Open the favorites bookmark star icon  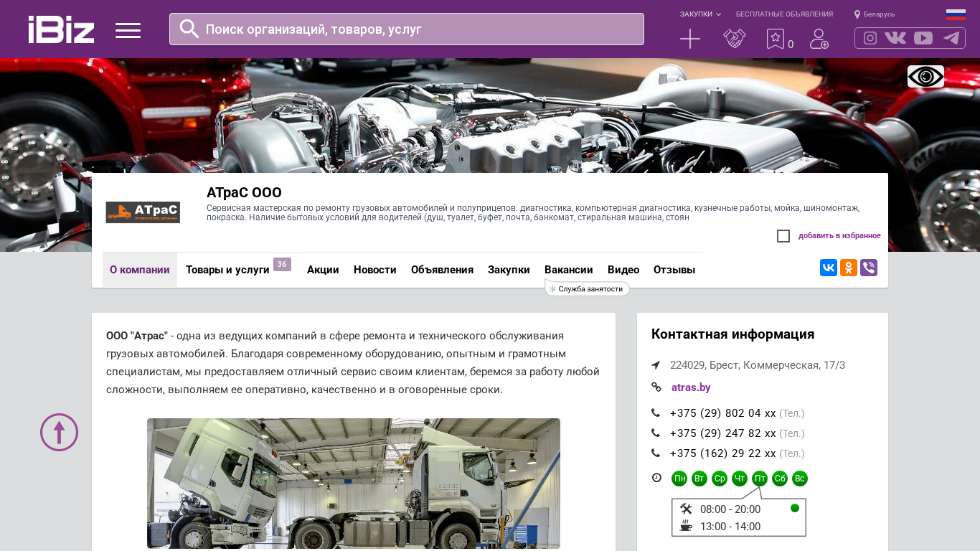(776, 39)
